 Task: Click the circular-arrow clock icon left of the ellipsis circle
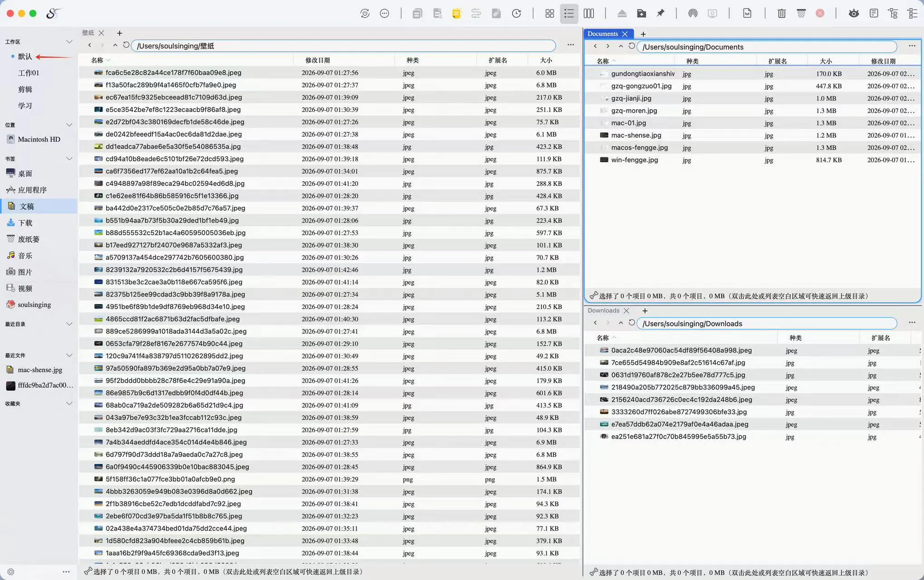click(365, 14)
